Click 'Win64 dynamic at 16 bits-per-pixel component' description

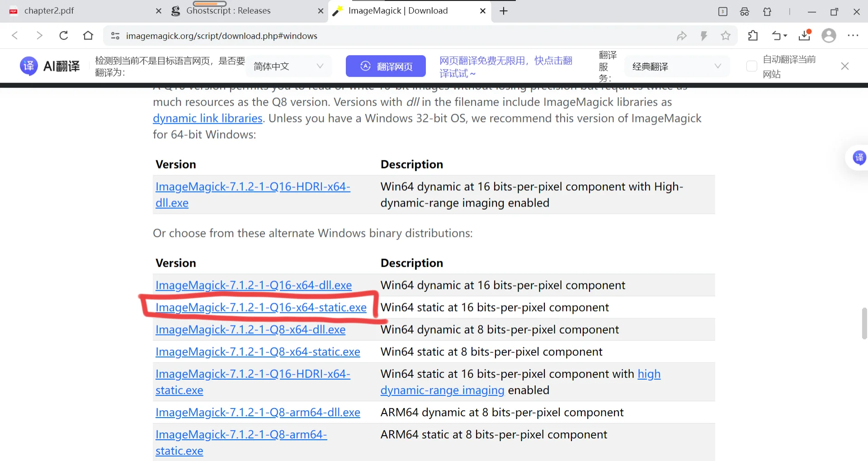click(503, 285)
